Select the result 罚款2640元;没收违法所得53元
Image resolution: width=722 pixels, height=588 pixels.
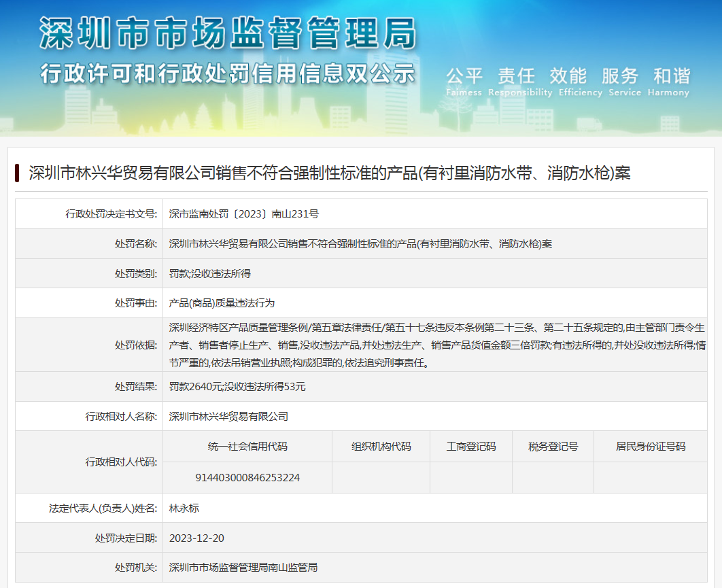point(237,387)
